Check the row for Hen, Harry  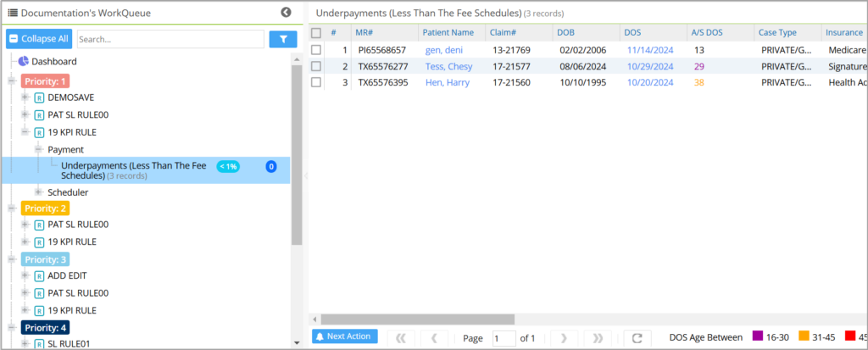(x=316, y=82)
